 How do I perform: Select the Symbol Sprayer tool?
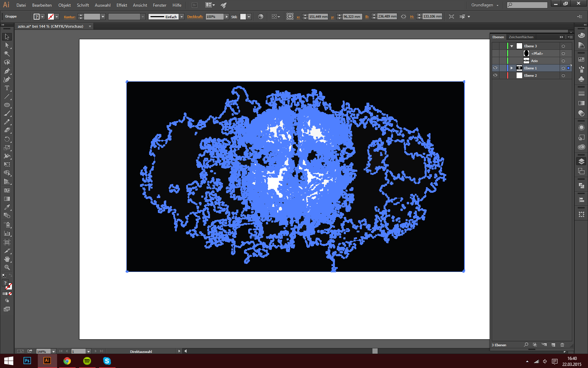(x=7, y=225)
